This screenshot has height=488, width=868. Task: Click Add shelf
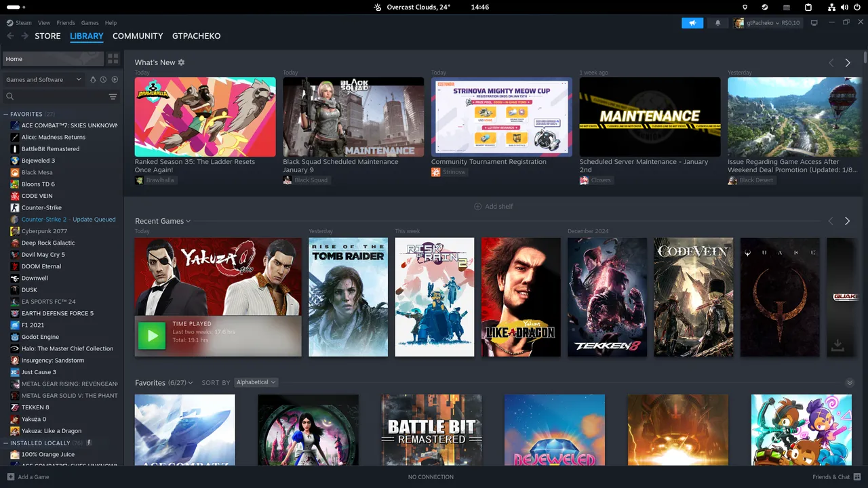(x=494, y=206)
